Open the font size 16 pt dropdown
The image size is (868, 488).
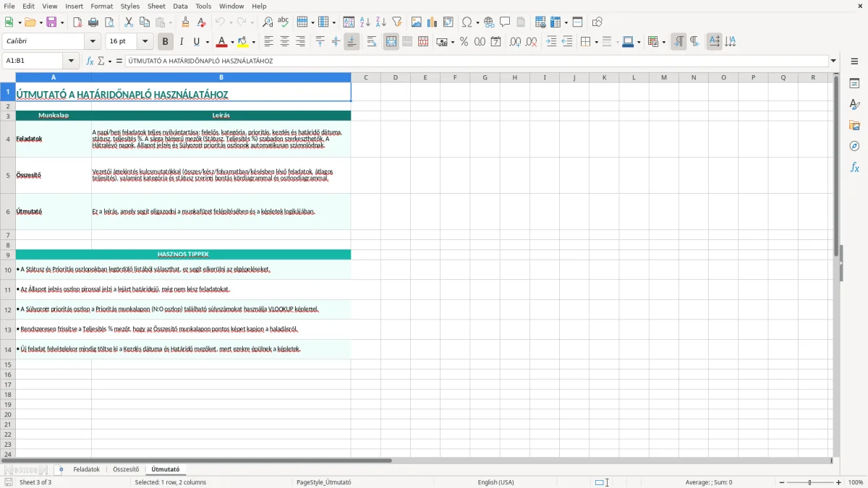[x=145, y=42]
